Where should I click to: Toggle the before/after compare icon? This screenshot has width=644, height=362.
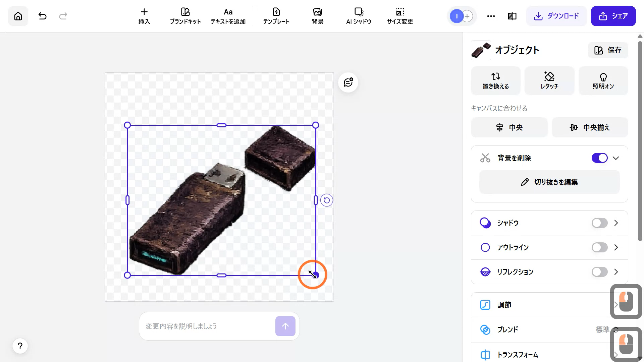point(512,16)
